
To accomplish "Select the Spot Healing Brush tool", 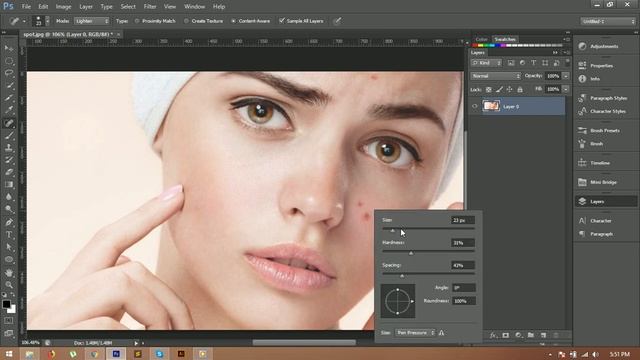I will point(9,123).
